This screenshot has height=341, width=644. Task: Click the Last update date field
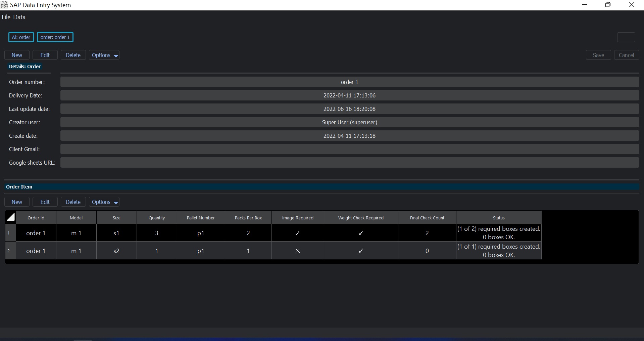[x=350, y=109]
